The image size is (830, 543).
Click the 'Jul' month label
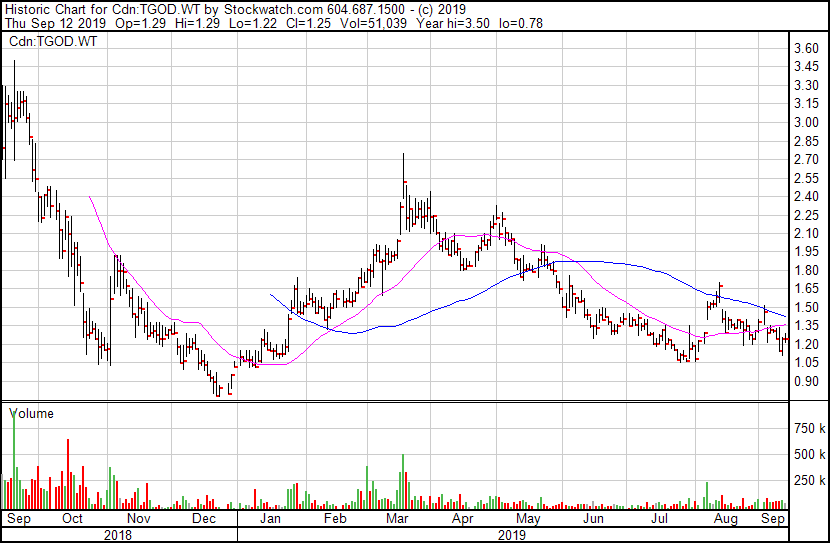[x=660, y=519]
